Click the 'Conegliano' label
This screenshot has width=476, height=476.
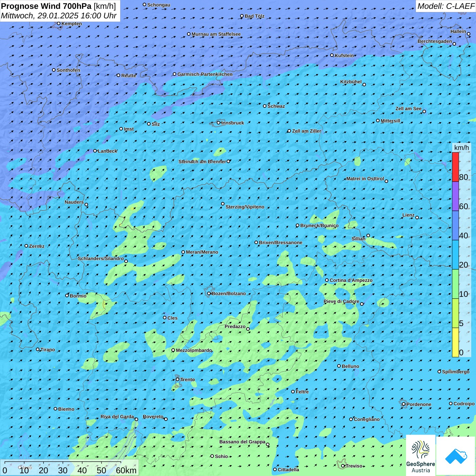pos(367,419)
